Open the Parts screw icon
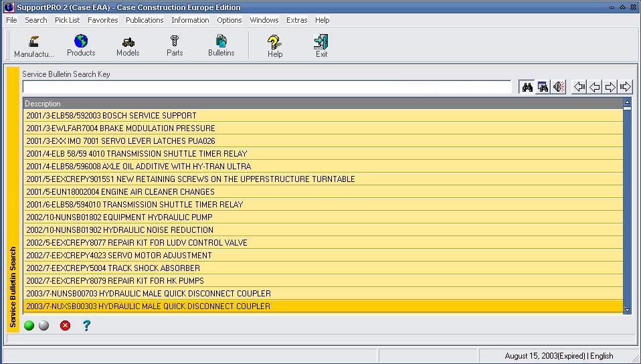This screenshot has width=641, height=364. coord(175,45)
